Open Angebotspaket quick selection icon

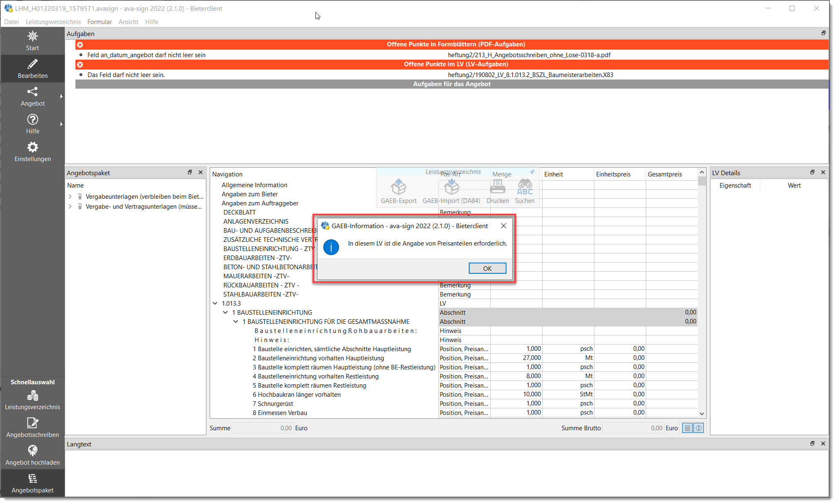tap(32, 478)
